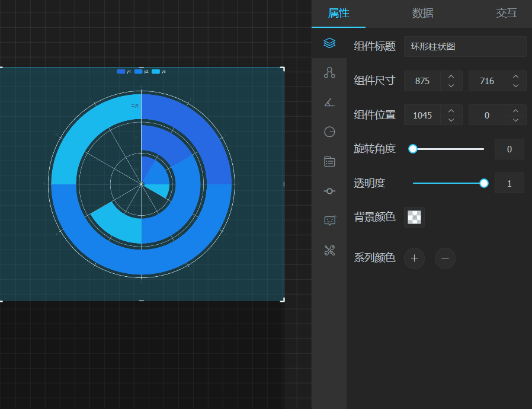Click the 旋转角度 slider handle
532x409 pixels.
[412, 149]
